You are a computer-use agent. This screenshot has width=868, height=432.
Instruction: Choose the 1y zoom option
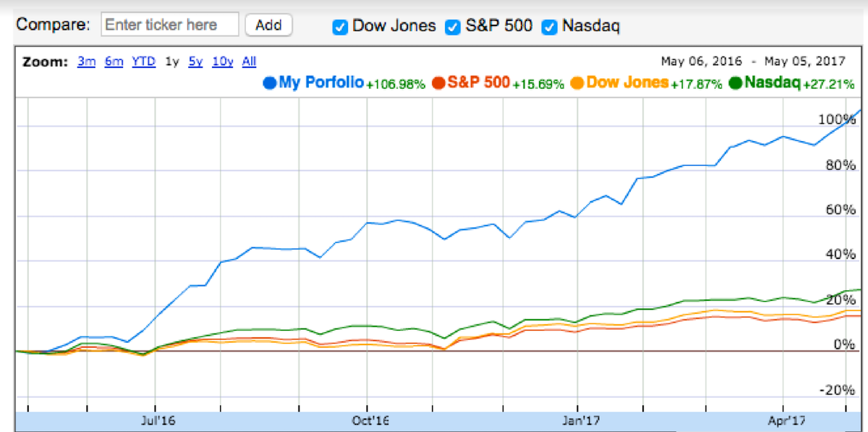point(172,62)
